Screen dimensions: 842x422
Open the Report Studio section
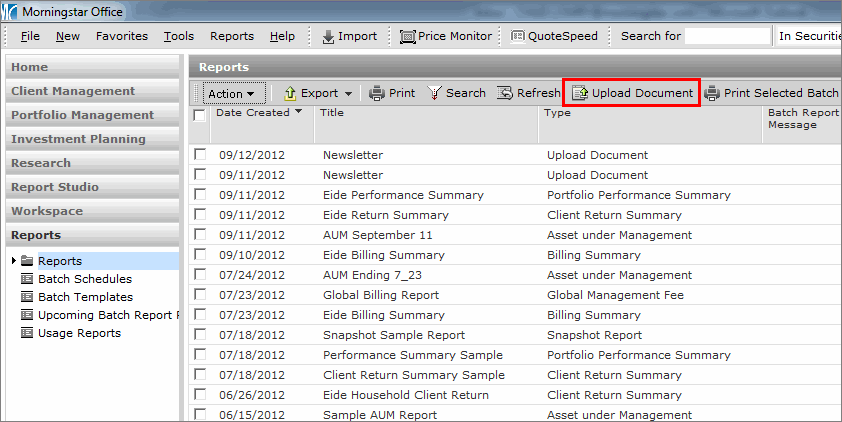click(x=55, y=187)
